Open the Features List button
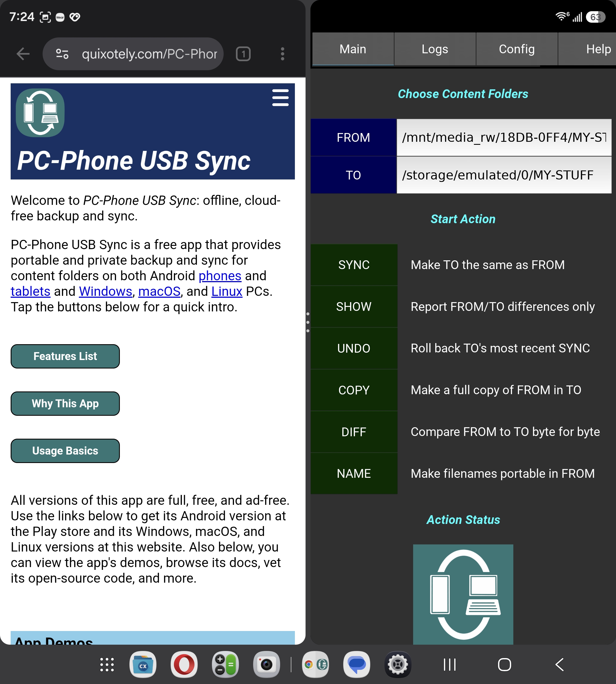 point(65,356)
